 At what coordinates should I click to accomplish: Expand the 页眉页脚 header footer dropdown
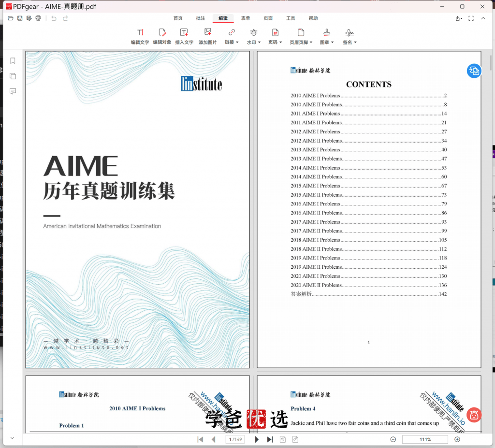[301, 36]
